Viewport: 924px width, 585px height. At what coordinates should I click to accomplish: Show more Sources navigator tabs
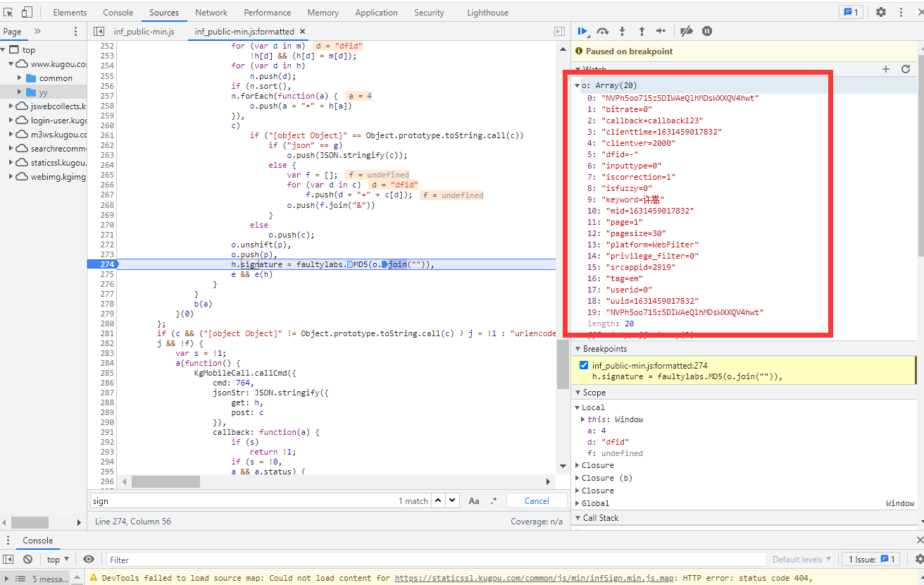coord(37,32)
